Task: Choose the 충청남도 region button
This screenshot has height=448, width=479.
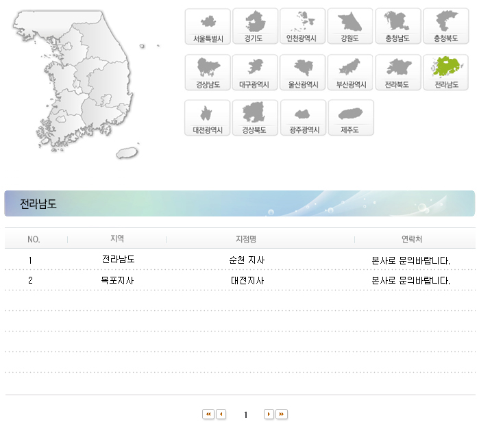Action: tap(398, 27)
